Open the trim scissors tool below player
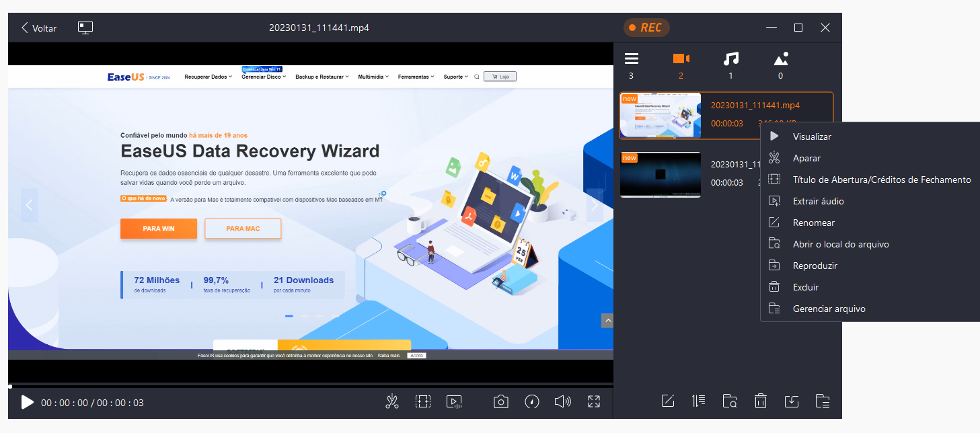This screenshot has height=433, width=980. [393, 402]
